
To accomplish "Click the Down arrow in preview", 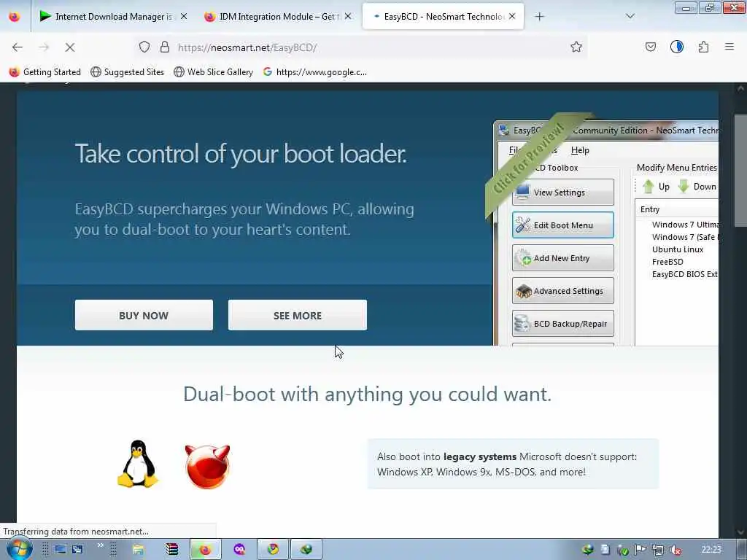I will pos(697,187).
